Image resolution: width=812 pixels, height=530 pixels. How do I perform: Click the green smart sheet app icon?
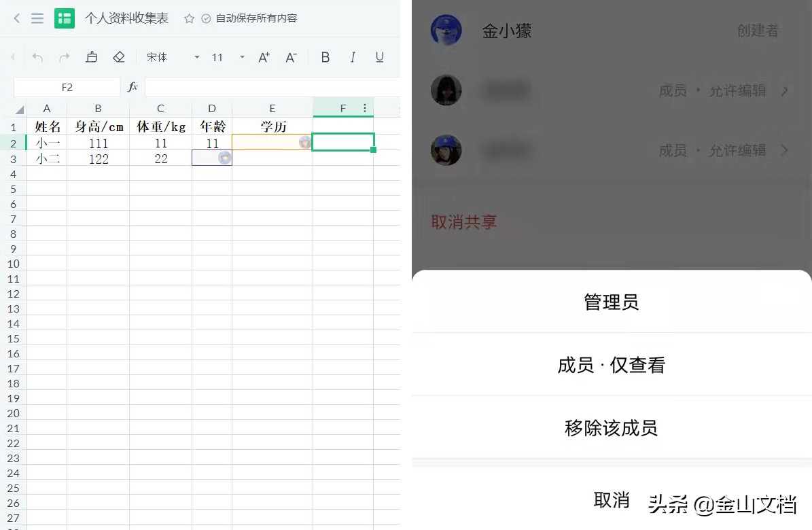(x=65, y=18)
